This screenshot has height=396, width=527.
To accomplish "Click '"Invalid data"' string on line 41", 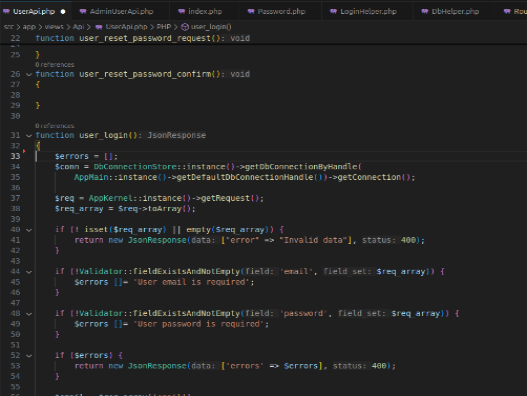I will [x=313, y=240].
